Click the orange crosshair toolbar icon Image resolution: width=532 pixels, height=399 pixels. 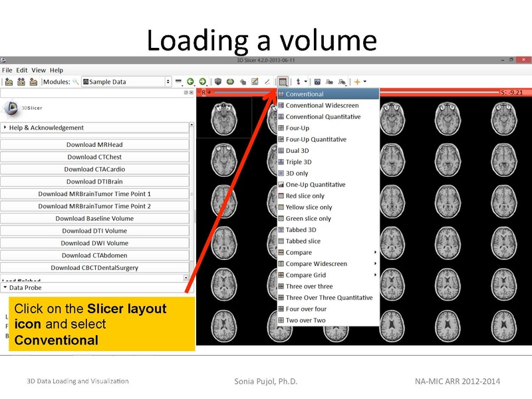point(357,81)
